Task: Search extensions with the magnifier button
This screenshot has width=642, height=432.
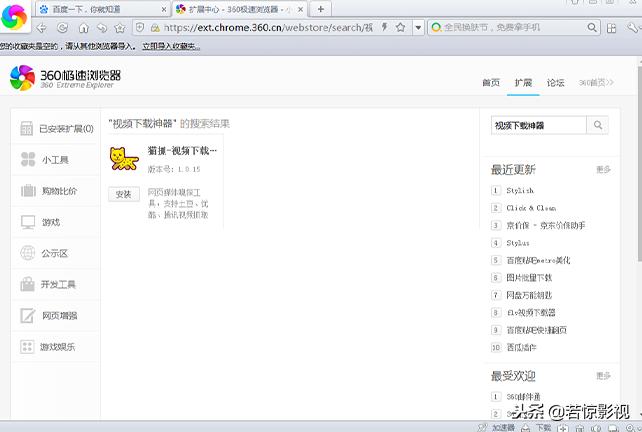Action: [597, 125]
